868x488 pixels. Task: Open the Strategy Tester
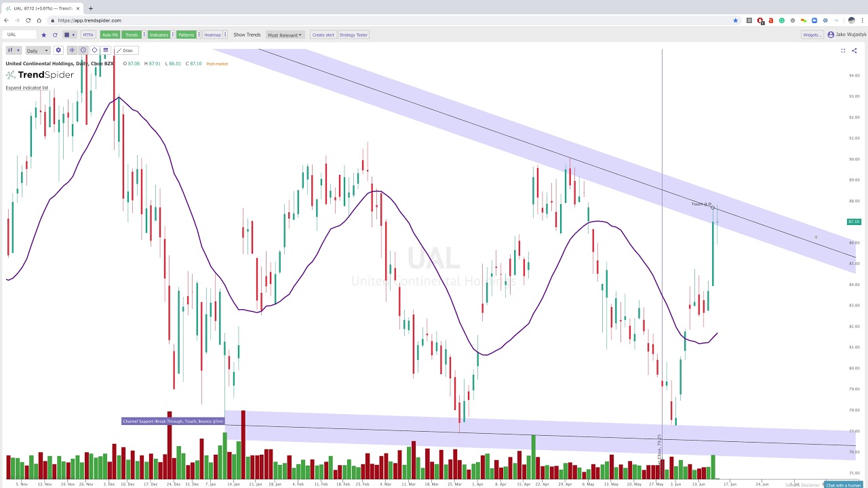[353, 35]
